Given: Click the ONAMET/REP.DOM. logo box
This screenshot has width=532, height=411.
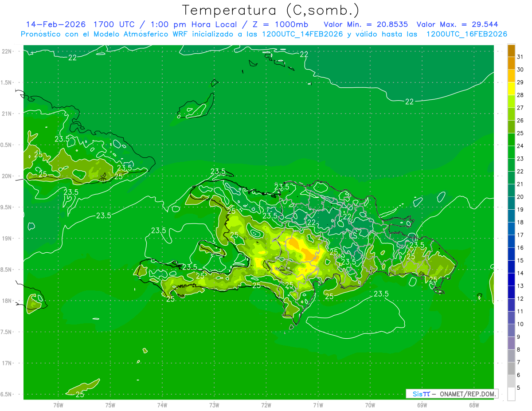Looking at the screenshot, I should (452, 394).
